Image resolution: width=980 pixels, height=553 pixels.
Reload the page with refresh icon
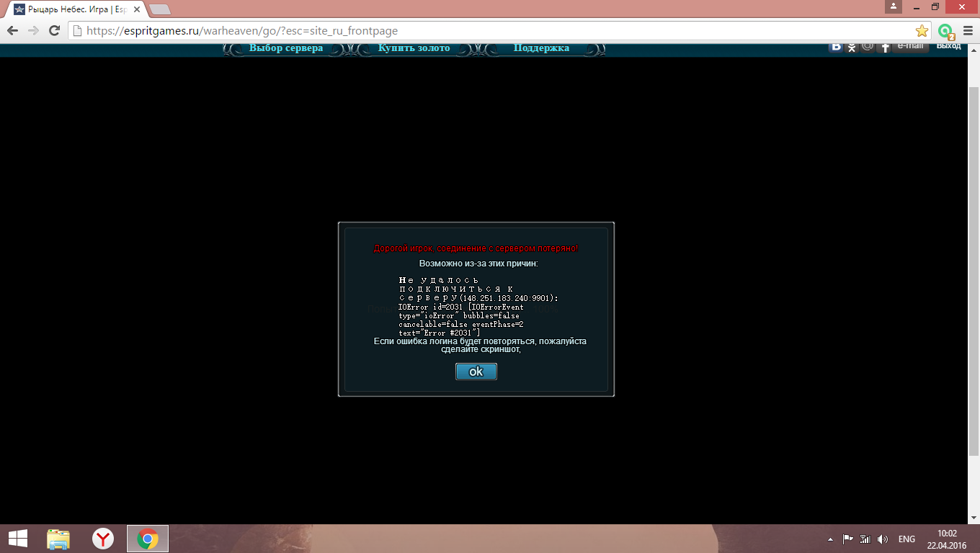coord(54,31)
